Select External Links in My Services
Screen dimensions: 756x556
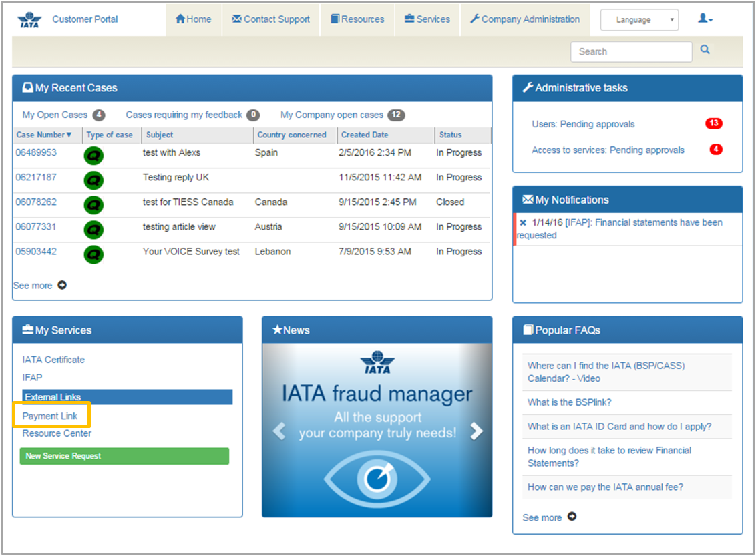pos(128,397)
